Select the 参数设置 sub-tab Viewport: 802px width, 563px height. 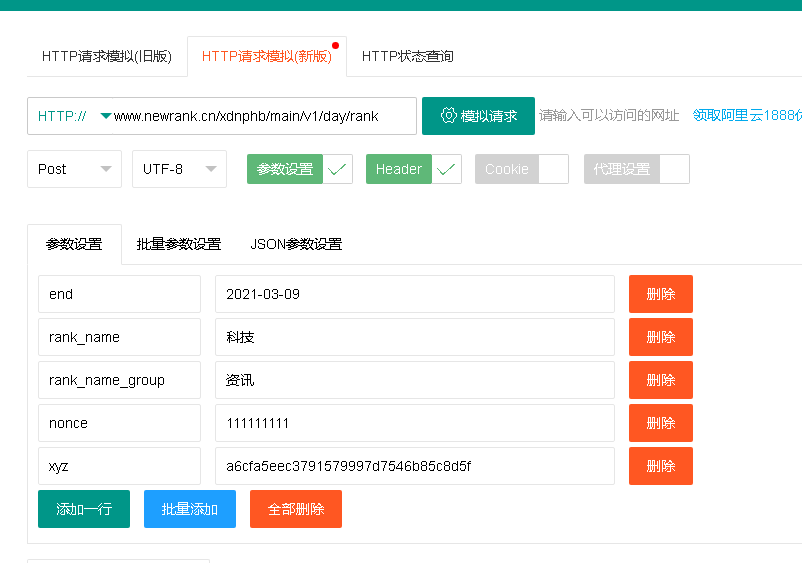[74, 244]
